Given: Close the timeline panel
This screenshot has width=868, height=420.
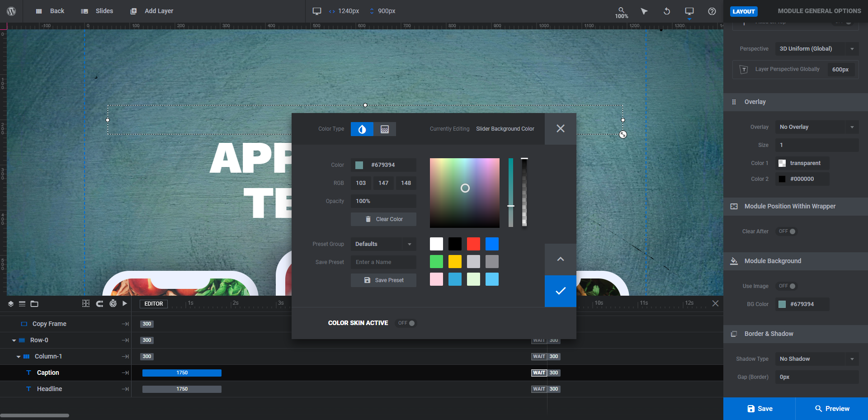Looking at the screenshot, I should click(x=715, y=303).
